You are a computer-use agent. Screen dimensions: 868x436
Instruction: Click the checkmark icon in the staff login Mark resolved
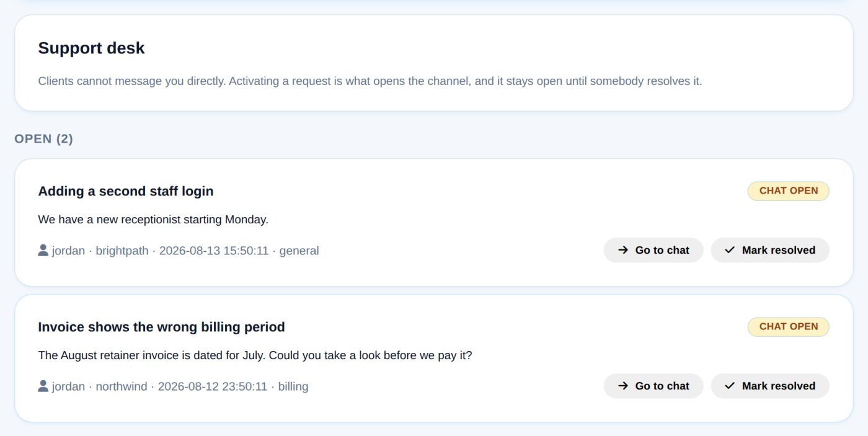pyautogui.click(x=730, y=250)
